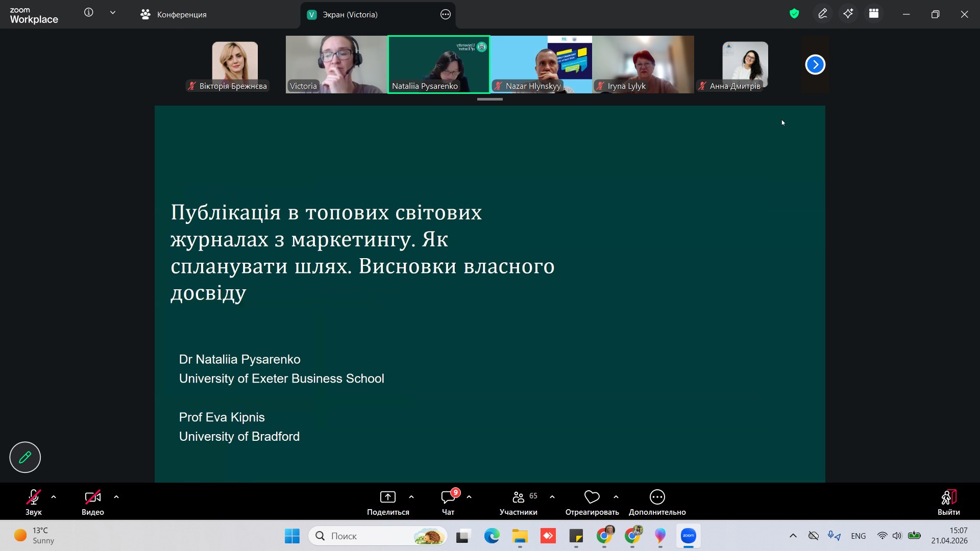Click the gallery strip resize handle bar
The image size is (980, 551).
(x=489, y=99)
